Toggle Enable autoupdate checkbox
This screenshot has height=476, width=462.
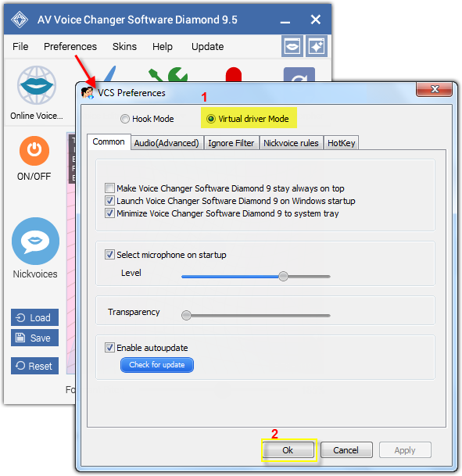tap(109, 347)
